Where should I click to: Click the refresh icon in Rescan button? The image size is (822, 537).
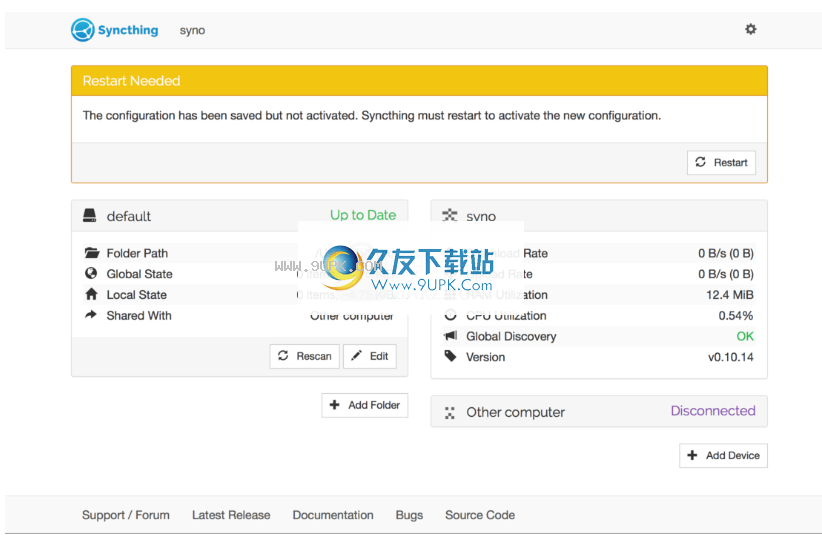pos(283,356)
